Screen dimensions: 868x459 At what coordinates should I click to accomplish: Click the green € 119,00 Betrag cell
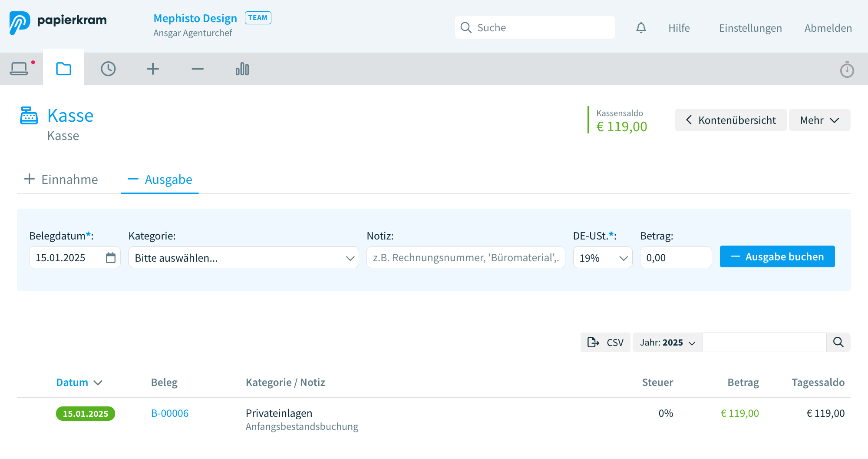click(739, 413)
